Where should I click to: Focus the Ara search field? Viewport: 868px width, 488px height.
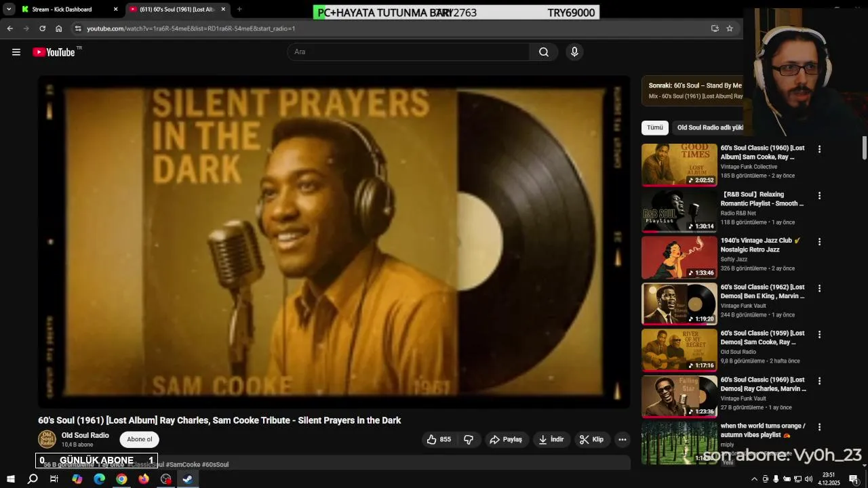coord(409,52)
